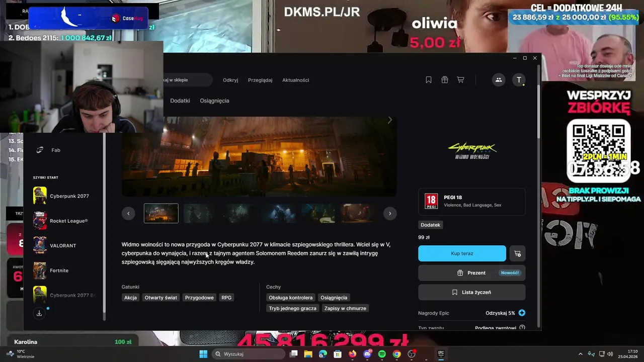This screenshot has width=644, height=362.
Task: Open the downloads icon in sidebar
Action: pos(39,313)
